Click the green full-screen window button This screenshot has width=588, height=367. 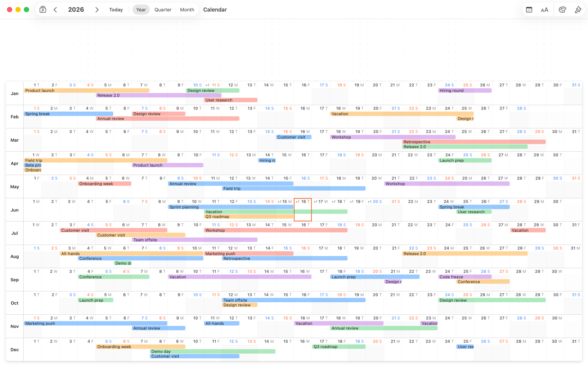26,10
